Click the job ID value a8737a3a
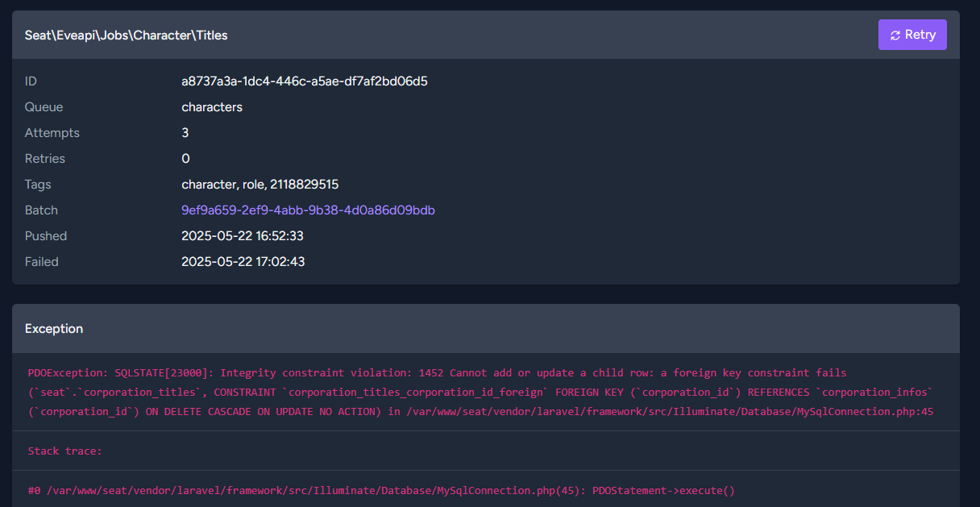 click(x=304, y=81)
